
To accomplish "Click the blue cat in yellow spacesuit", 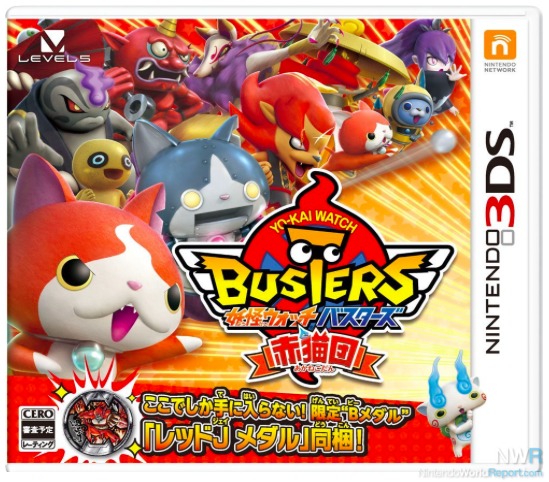I will [x=408, y=111].
